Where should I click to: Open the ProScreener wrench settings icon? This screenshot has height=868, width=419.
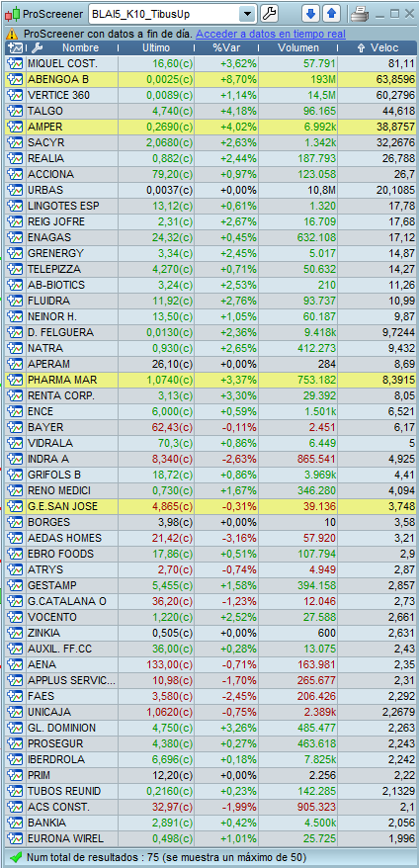[269, 13]
